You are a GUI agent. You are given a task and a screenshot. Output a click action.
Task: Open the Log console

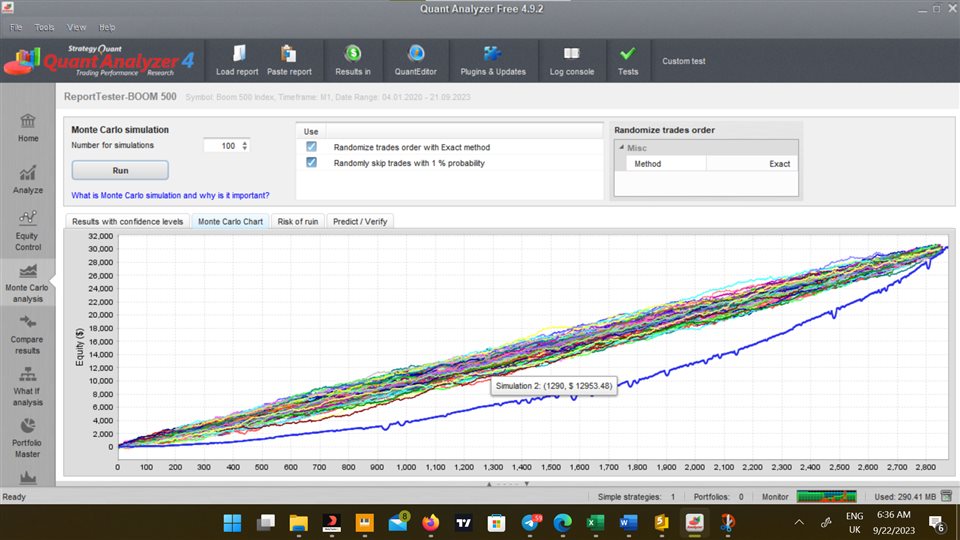coord(572,54)
